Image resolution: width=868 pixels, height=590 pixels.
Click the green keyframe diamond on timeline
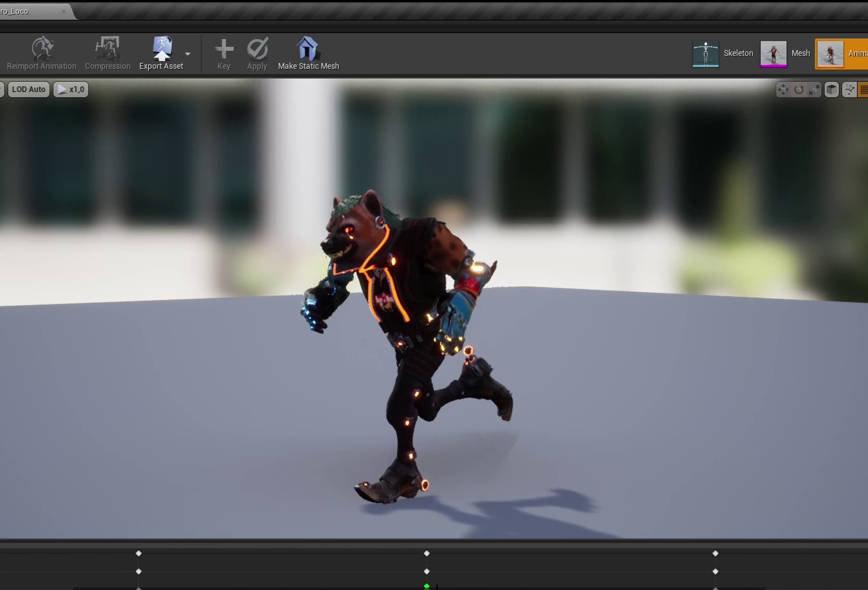coord(426,586)
